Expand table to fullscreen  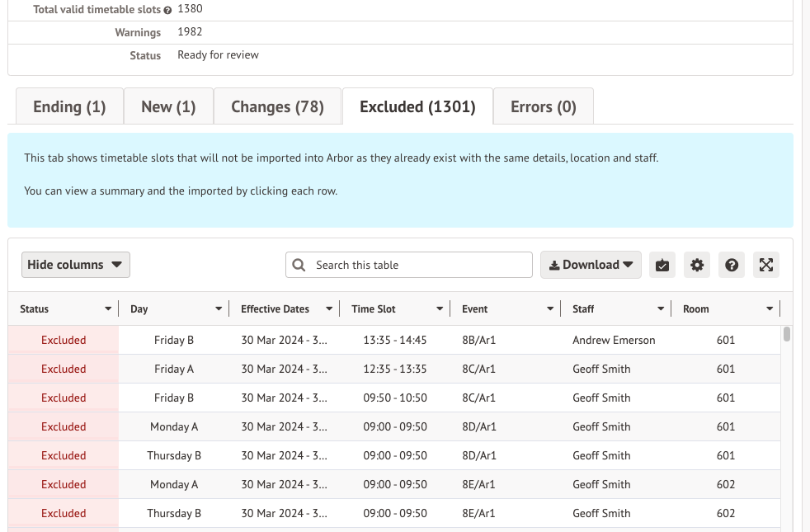tap(766, 265)
